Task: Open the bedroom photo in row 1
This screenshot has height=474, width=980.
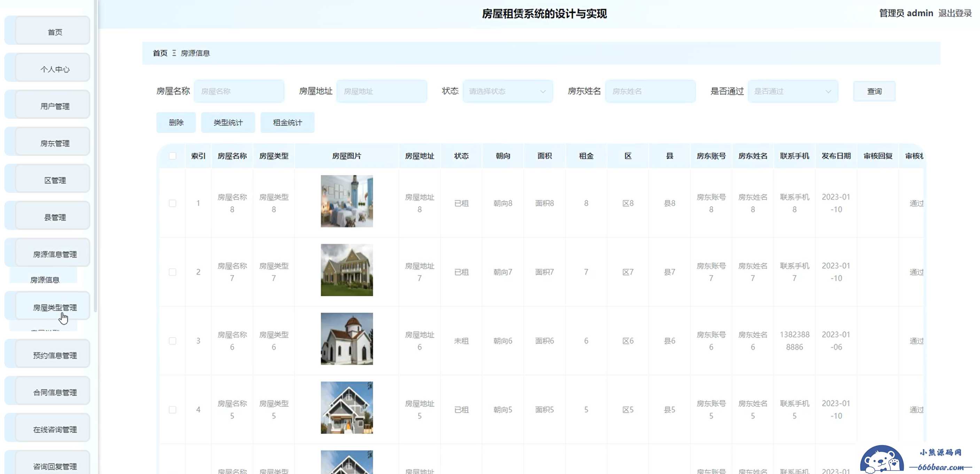Action: pos(347,201)
